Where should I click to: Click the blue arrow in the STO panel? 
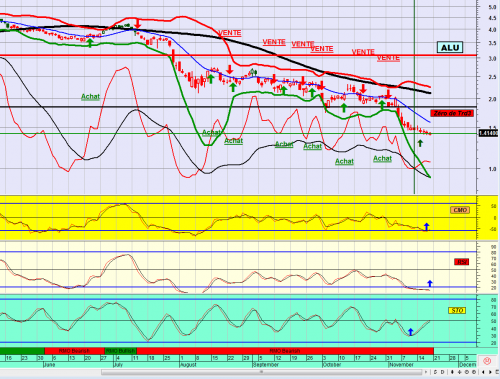click(411, 332)
